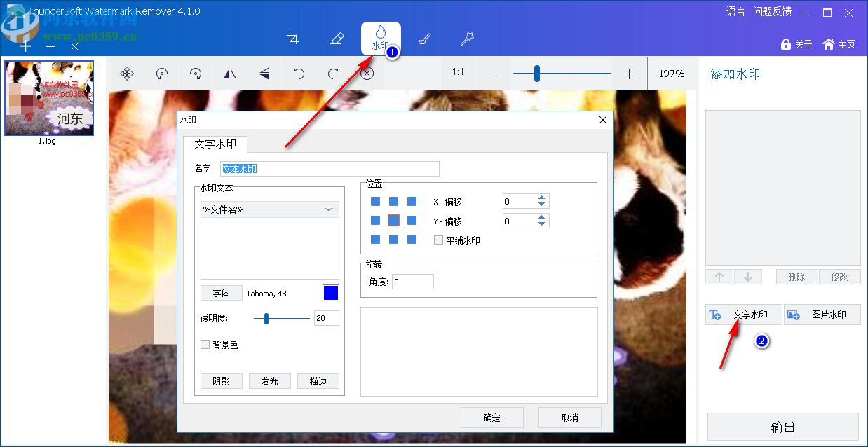868x447 pixels.
Task: Flip the image horizontally
Action: coord(230,73)
